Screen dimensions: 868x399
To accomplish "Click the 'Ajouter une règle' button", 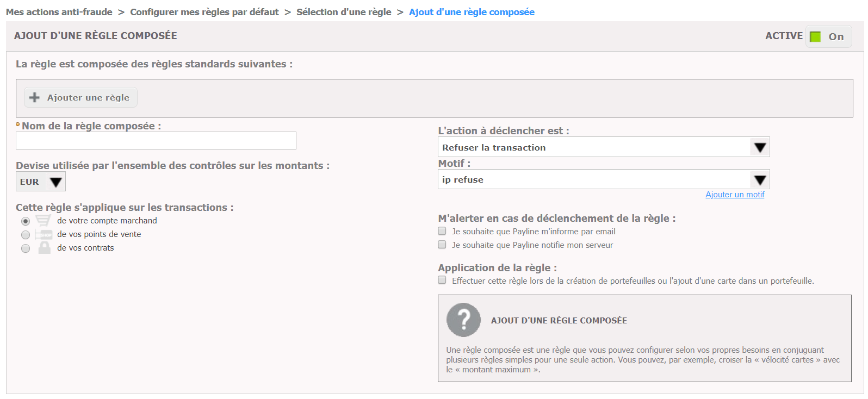I will tap(80, 97).
